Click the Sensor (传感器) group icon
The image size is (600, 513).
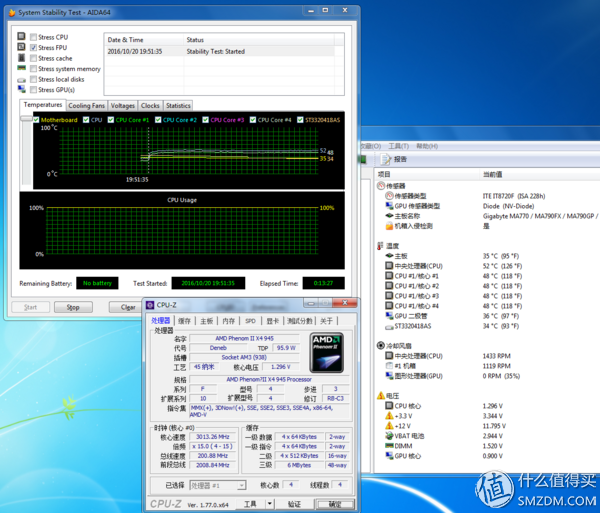380,185
